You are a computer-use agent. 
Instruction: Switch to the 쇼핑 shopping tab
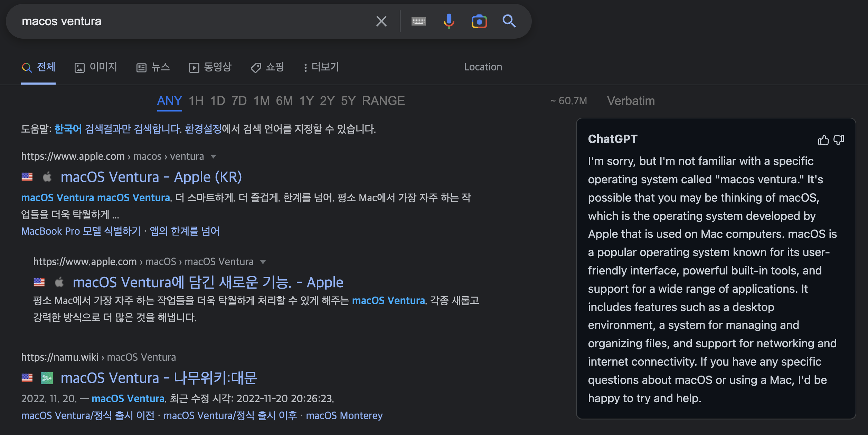point(267,67)
